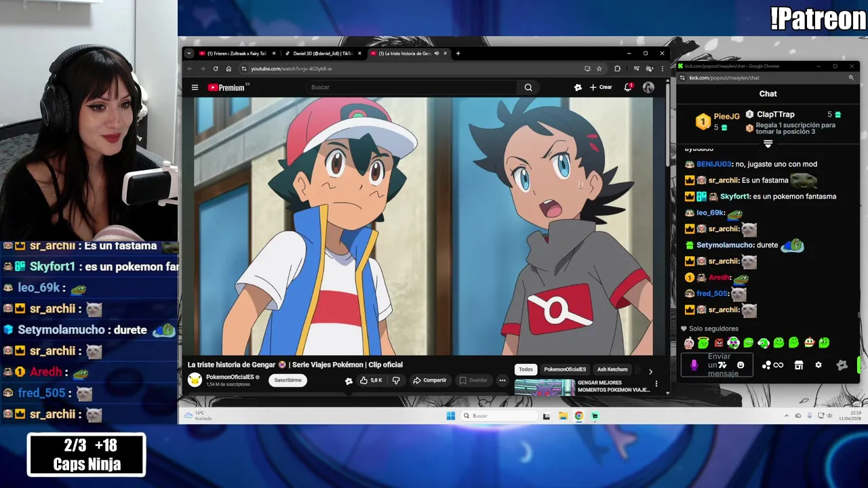
Task: Click the PokemonOficialES Pikachu channel avatar
Action: 195,380
